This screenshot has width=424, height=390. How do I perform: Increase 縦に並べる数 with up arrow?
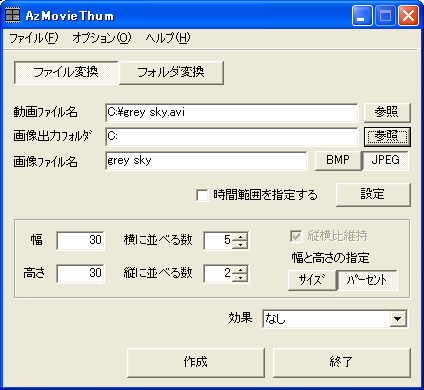coord(240,270)
